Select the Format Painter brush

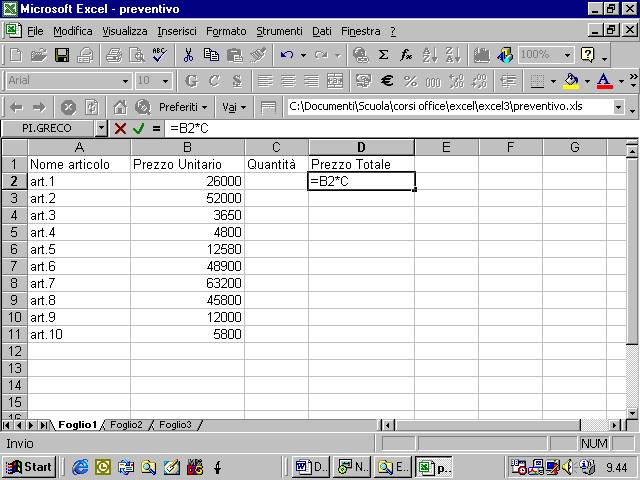point(258,55)
